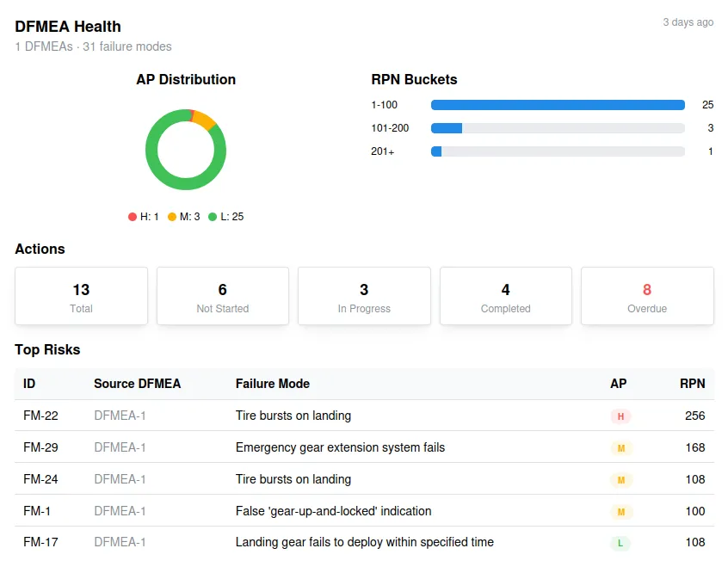Select the FM-29 ID cell
Viewport: 728px width, 573px height.
click(x=40, y=447)
